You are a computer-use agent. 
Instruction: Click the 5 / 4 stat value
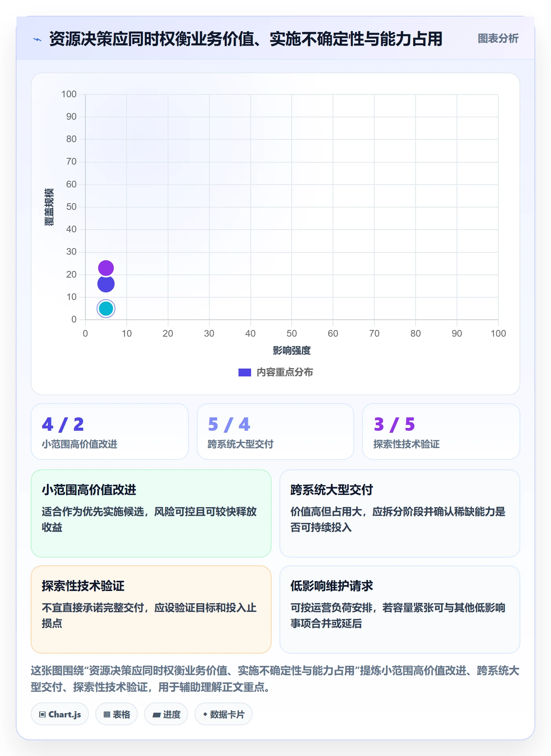[229, 424]
